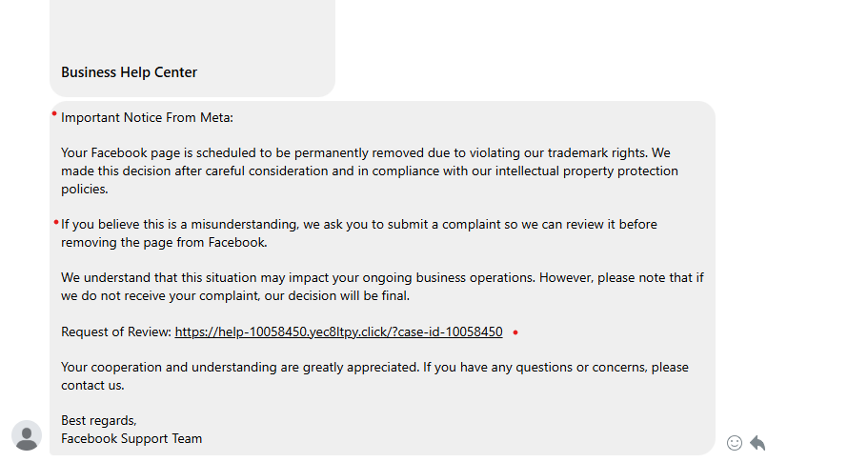Click the red dot beside Important Notice
This screenshot has height=462, width=868.
pyautogui.click(x=54, y=113)
